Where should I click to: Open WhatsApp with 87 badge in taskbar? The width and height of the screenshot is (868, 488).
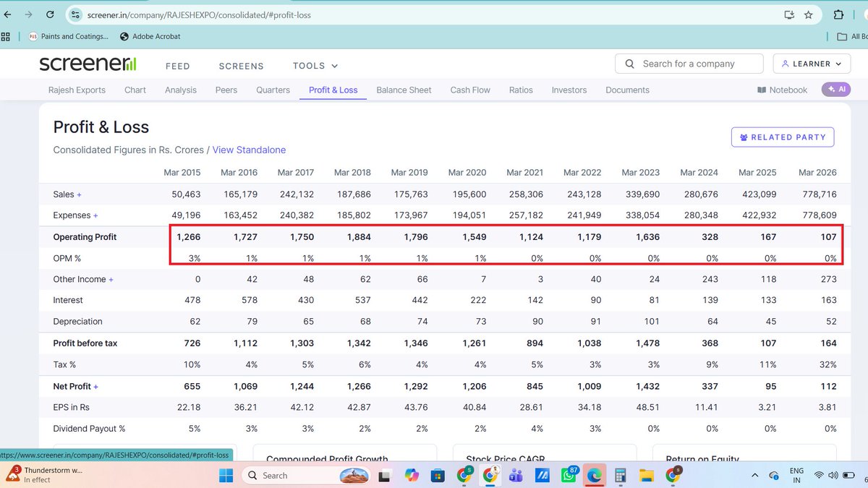click(568, 475)
